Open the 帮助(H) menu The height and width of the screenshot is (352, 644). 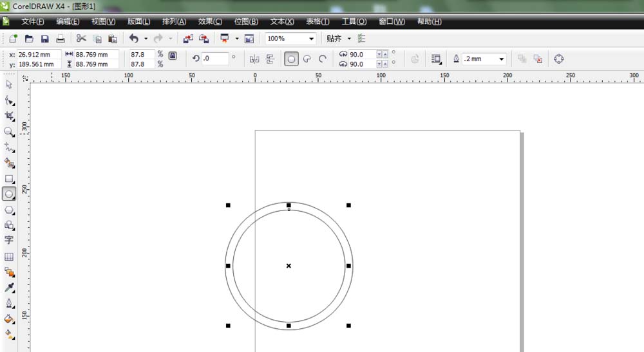429,22
